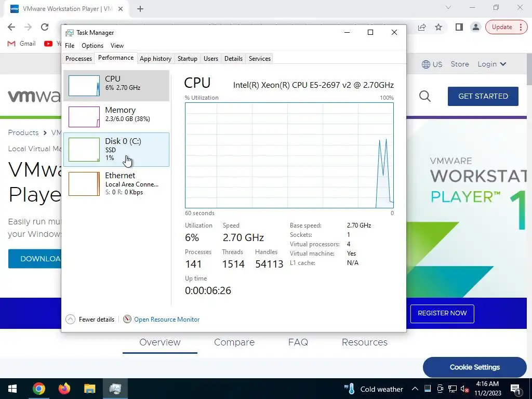Viewport: 532px width, 399px height.
Task: Open the notification center icon
Action: pyautogui.click(x=515, y=389)
